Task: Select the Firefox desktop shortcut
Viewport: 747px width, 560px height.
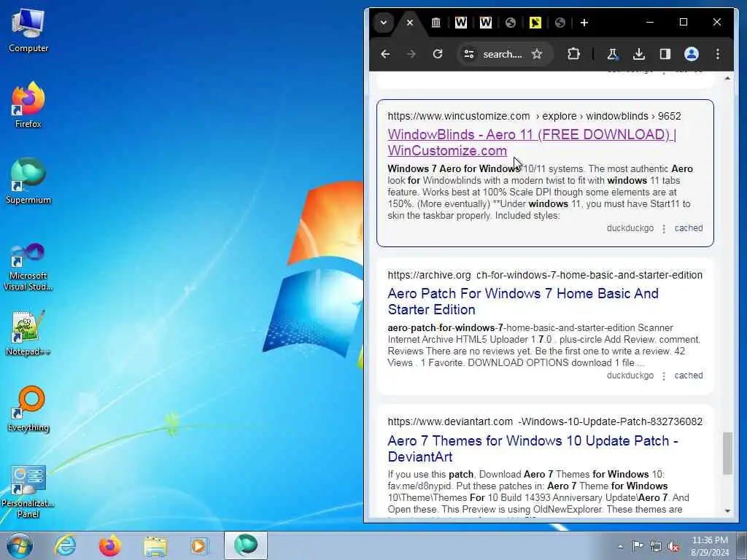Action: 28,105
